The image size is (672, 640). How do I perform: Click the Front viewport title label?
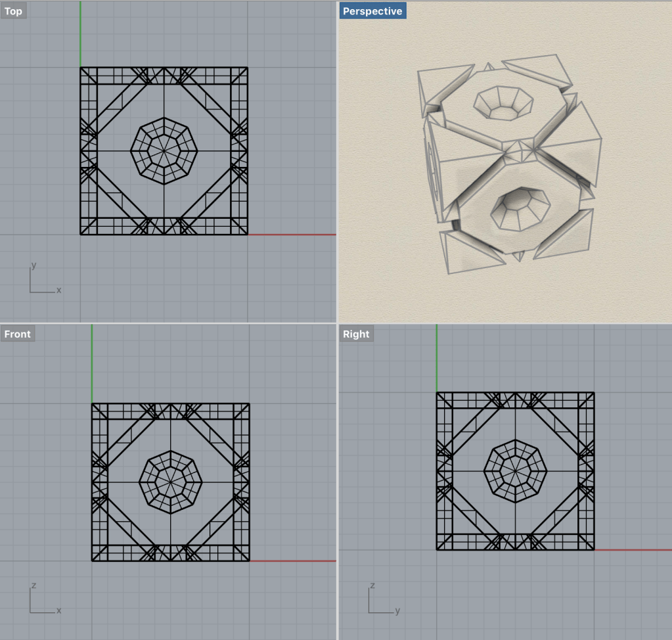tap(17, 334)
